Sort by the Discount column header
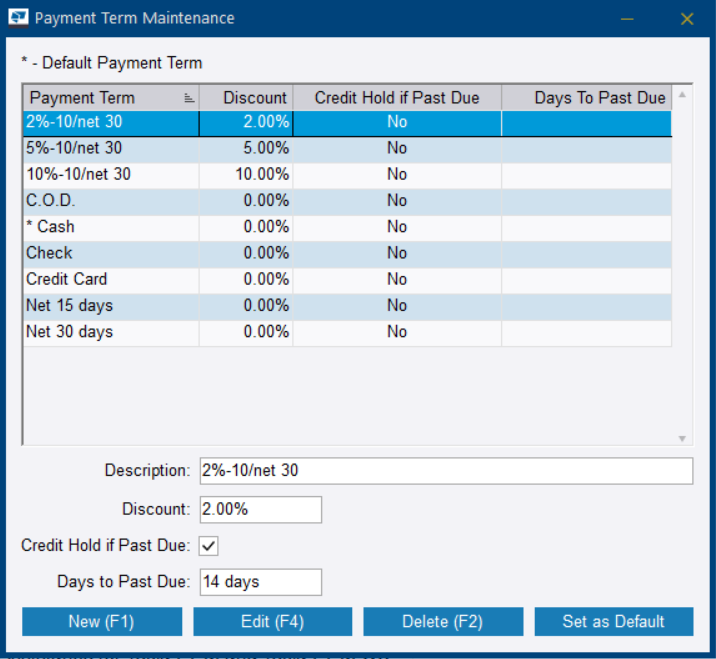Viewport: 716px width, 659px height. pyautogui.click(x=246, y=98)
